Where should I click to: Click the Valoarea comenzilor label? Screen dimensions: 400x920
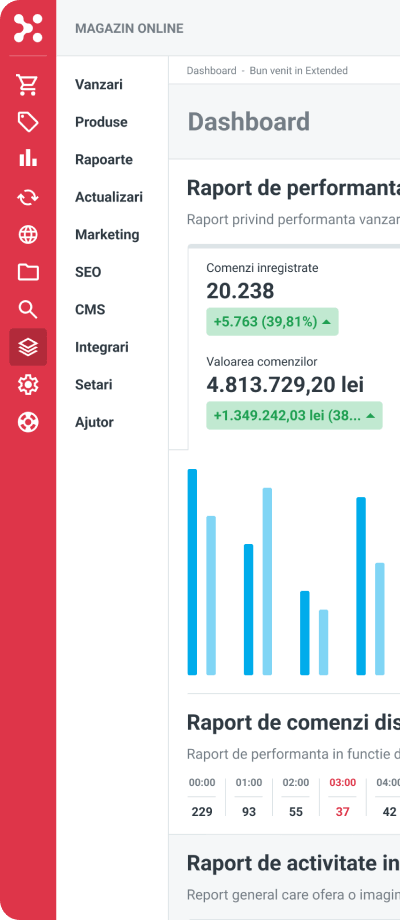tap(262, 362)
